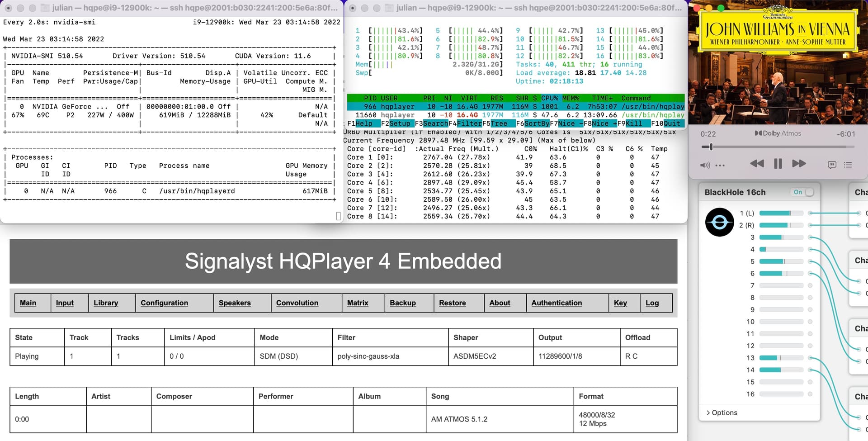Image resolution: width=868 pixels, height=441 pixels.
Task: Open the Log page
Action: pyautogui.click(x=652, y=303)
